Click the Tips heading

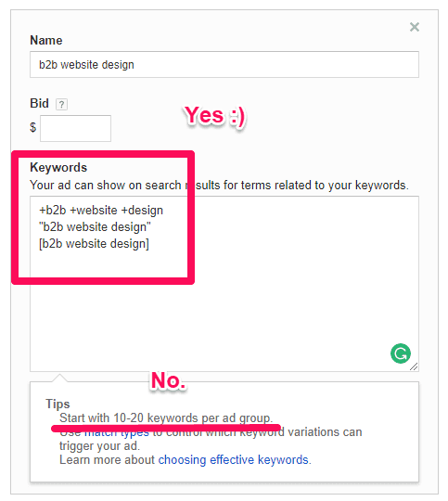58,404
